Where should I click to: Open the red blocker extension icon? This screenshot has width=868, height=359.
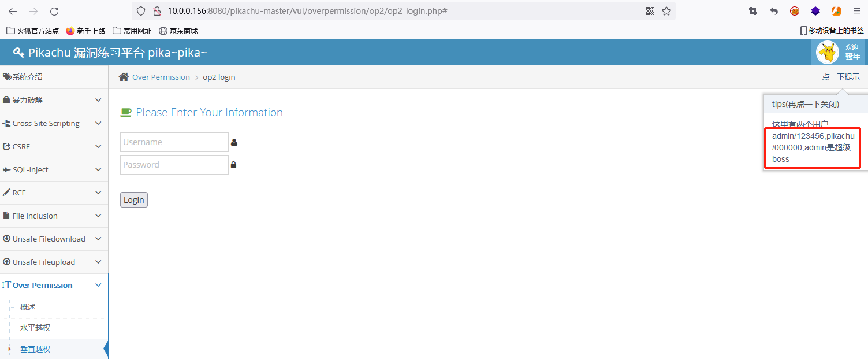795,11
